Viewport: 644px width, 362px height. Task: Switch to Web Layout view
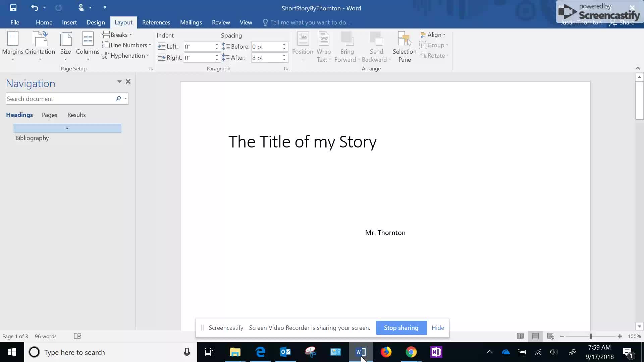coord(550,336)
